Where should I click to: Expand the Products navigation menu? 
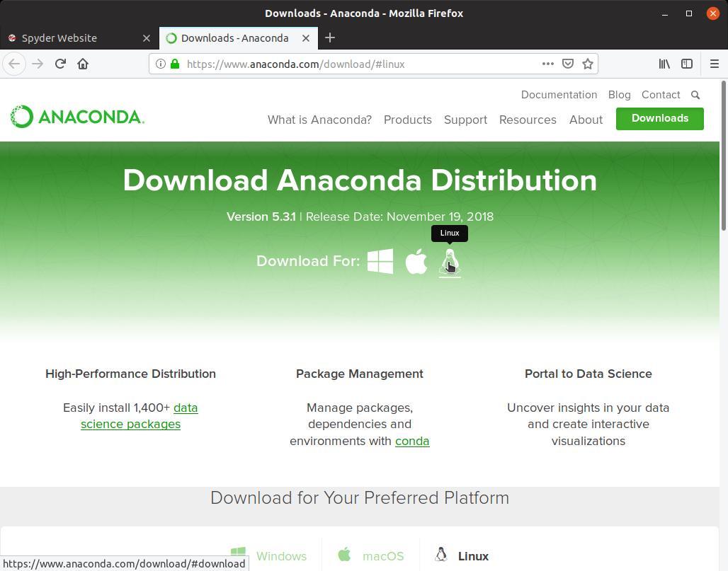[x=407, y=120]
